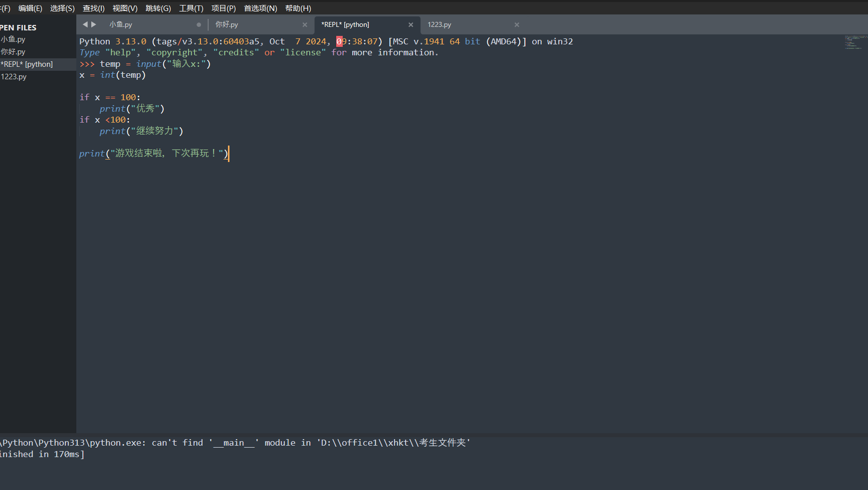Close the *REPL* [python] tab

coord(411,24)
